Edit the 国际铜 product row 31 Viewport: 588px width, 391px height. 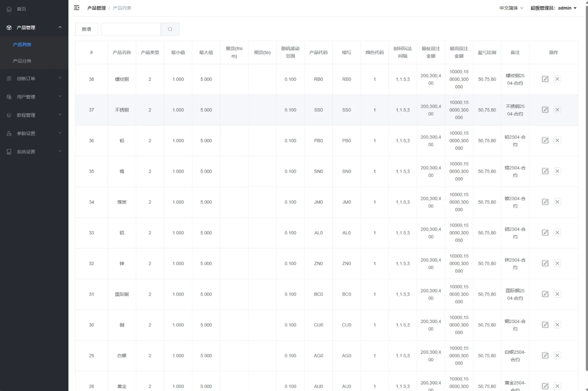click(545, 294)
